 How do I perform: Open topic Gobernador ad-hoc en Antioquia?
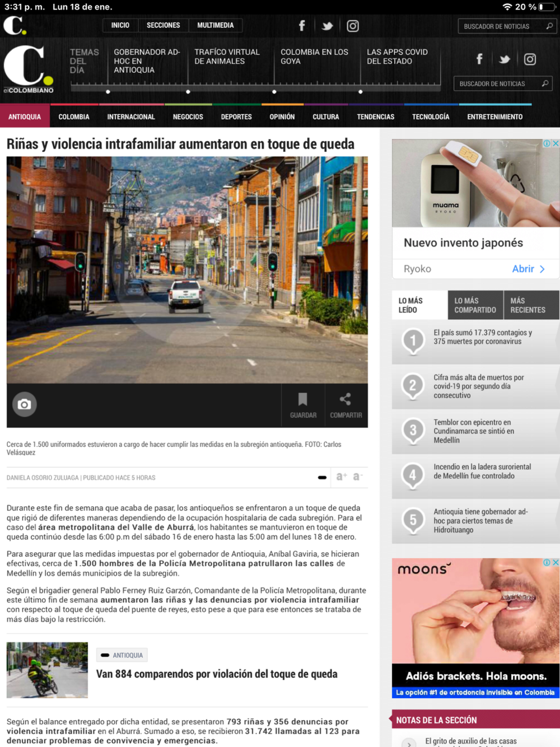[x=147, y=61]
